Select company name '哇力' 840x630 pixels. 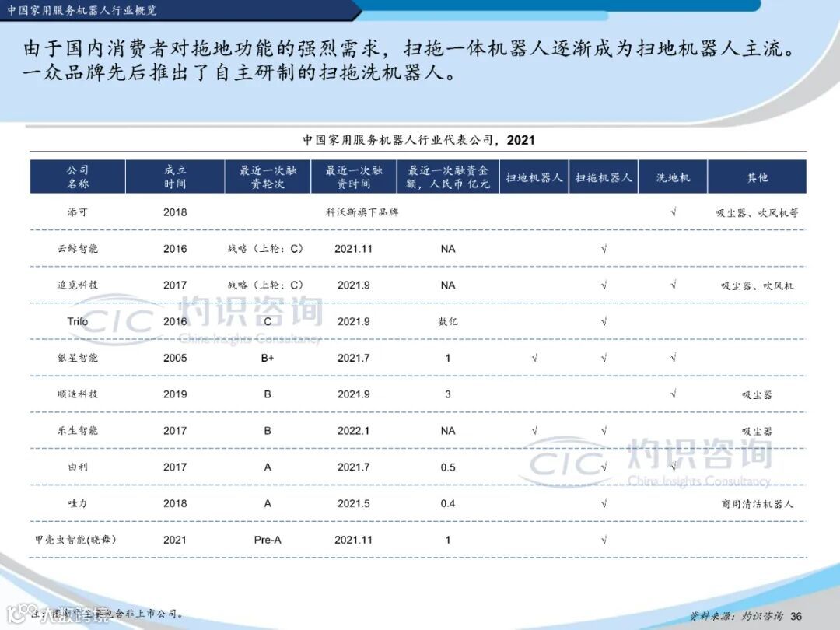coord(78,503)
